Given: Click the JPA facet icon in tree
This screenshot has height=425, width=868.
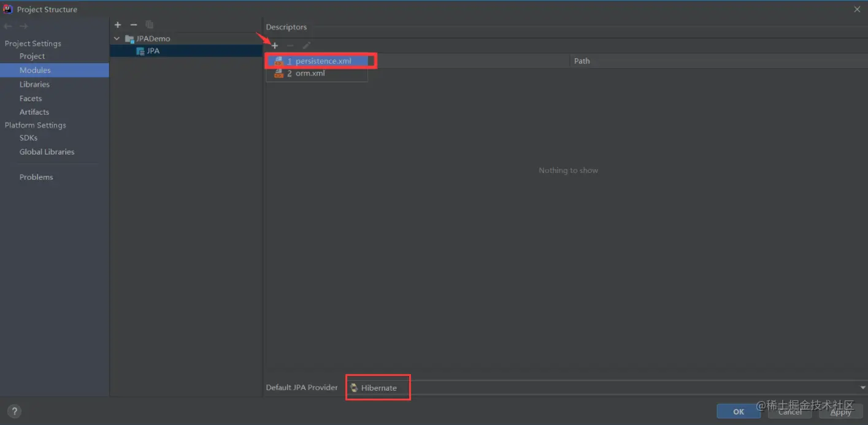Looking at the screenshot, I should [x=140, y=51].
